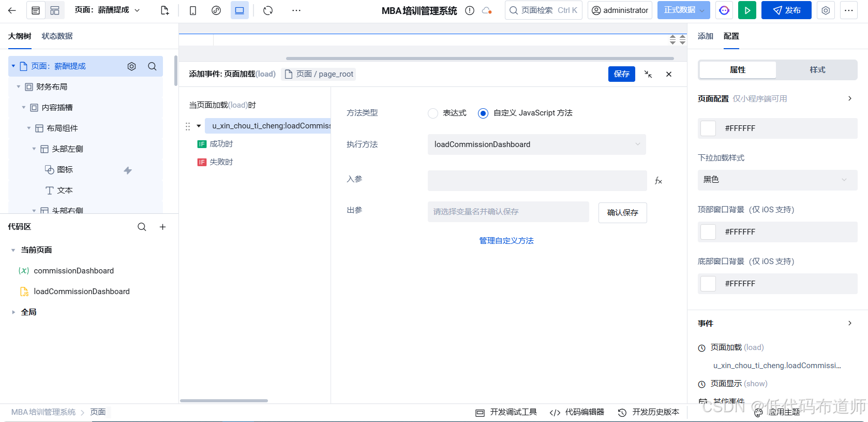Collapse the 当前页面 code group

tap(13, 250)
